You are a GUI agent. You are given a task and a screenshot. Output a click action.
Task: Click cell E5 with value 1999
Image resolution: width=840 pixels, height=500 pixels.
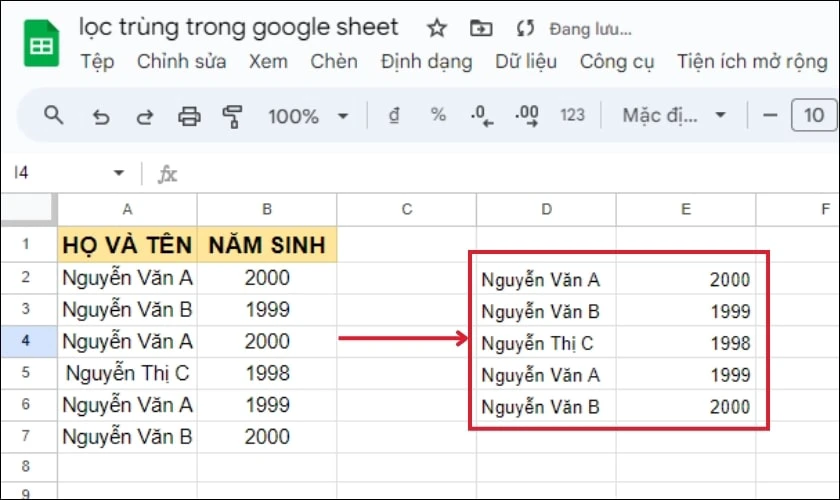686,375
